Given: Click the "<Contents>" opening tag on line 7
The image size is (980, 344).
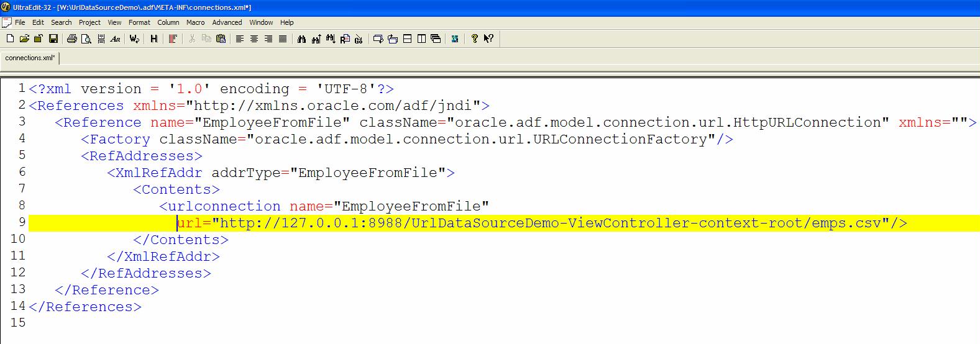Looking at the screenshot, I should pyautogui.click(x=176, y=189).
